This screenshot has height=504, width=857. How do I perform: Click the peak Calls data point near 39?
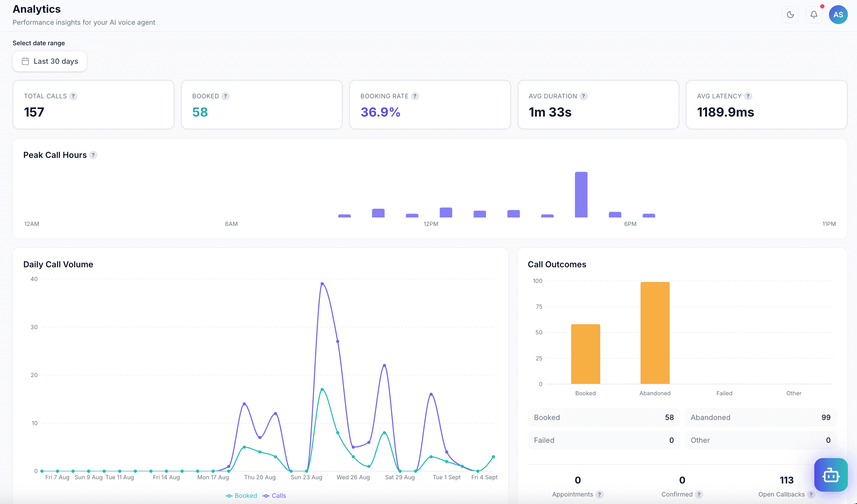pyautogui.click(x=322, y=284)
